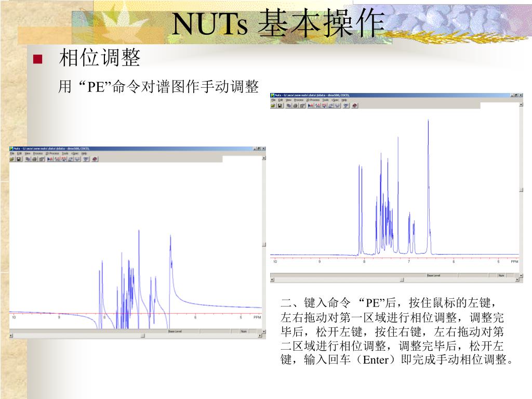532x399 pixels.
Task: Click the Copy icon in right Nuts window
Action: pyautogui.click(x=289, y=105)
